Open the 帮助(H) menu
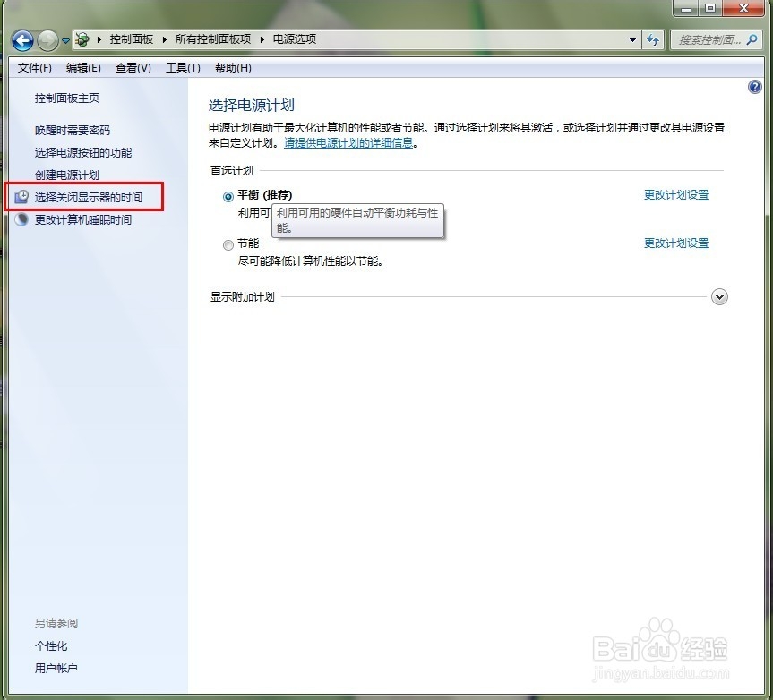Image resolution: width=773 pixels, height=700 pixels. tap(233, 67)
